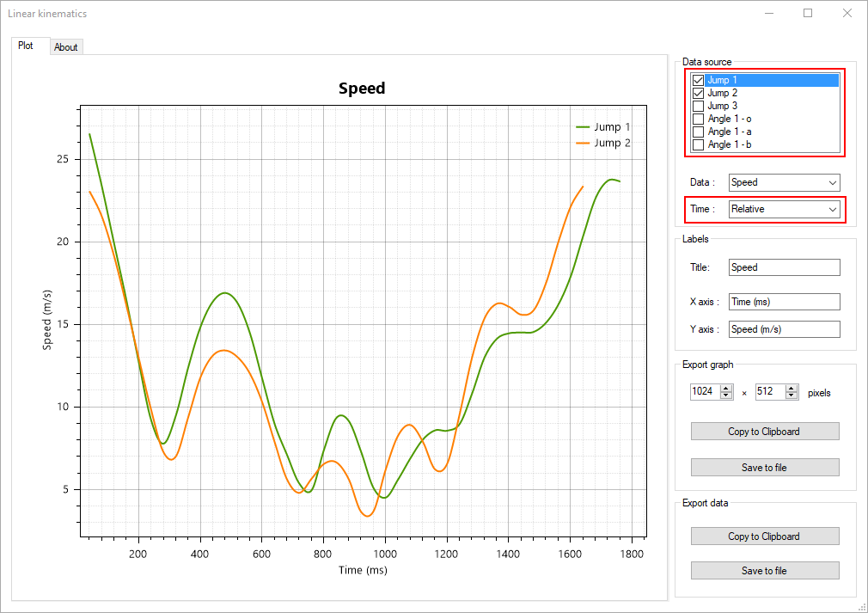Edit the X axis label field

pos(784,302)
